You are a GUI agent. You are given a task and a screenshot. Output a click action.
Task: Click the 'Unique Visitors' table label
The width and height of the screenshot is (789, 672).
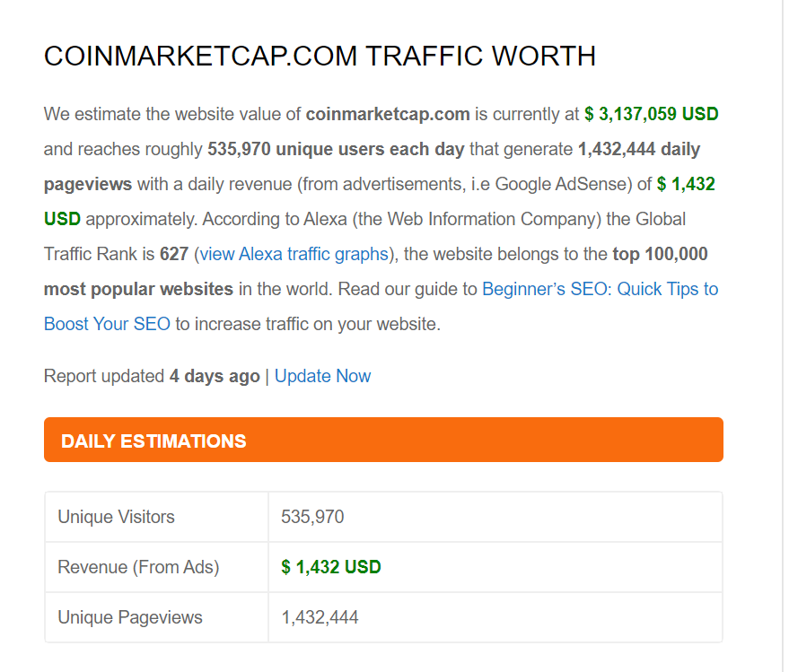pyautogui.click(x=116, y=517)
